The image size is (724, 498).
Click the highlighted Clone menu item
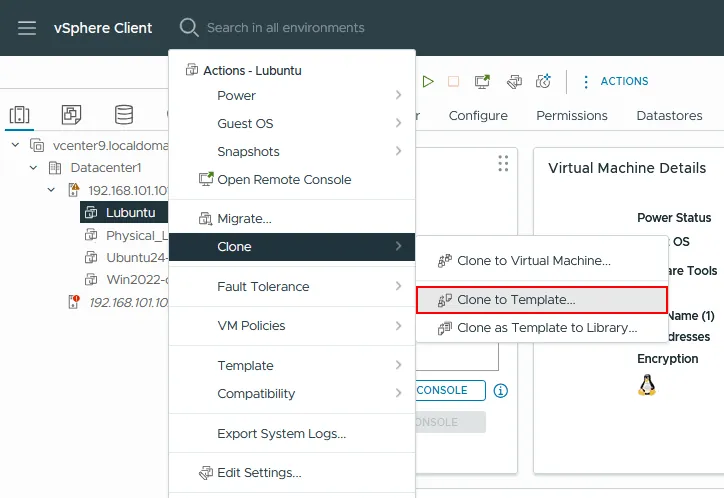pyautogui.click(x=292, y=246)
